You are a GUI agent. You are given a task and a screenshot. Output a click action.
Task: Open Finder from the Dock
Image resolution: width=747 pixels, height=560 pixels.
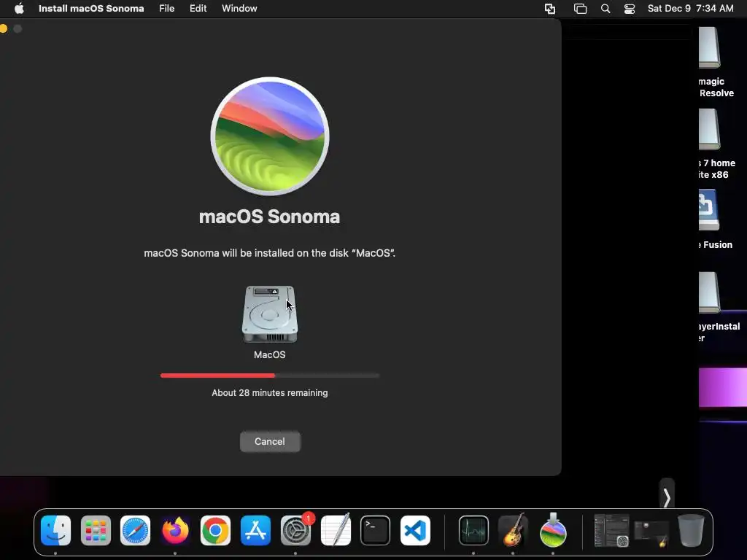(55, 531)
